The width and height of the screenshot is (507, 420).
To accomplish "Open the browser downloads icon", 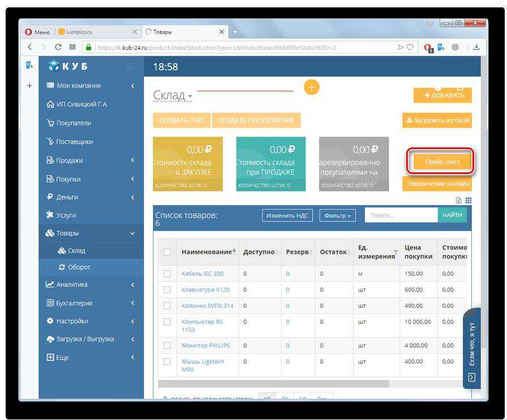I will coord(476,47).
